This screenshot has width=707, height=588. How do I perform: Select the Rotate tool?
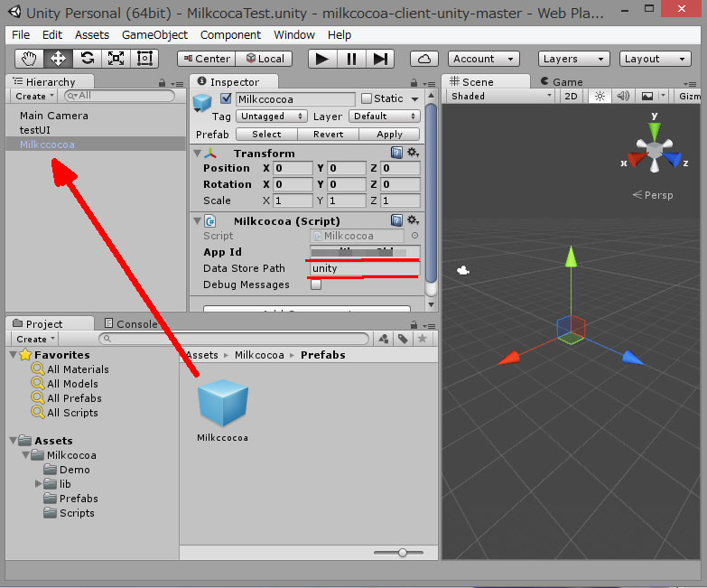coord(87,59)
